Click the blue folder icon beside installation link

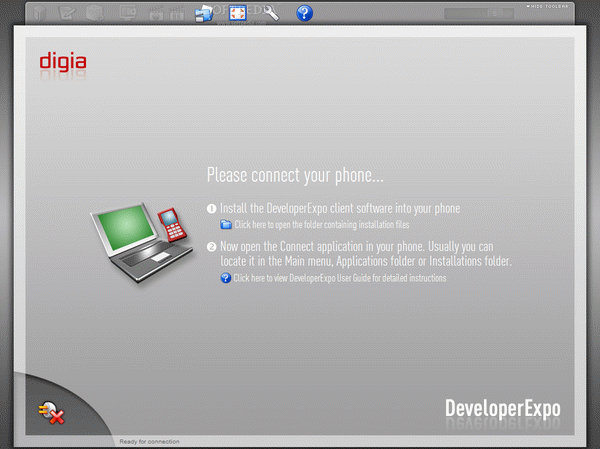[226, 224]
